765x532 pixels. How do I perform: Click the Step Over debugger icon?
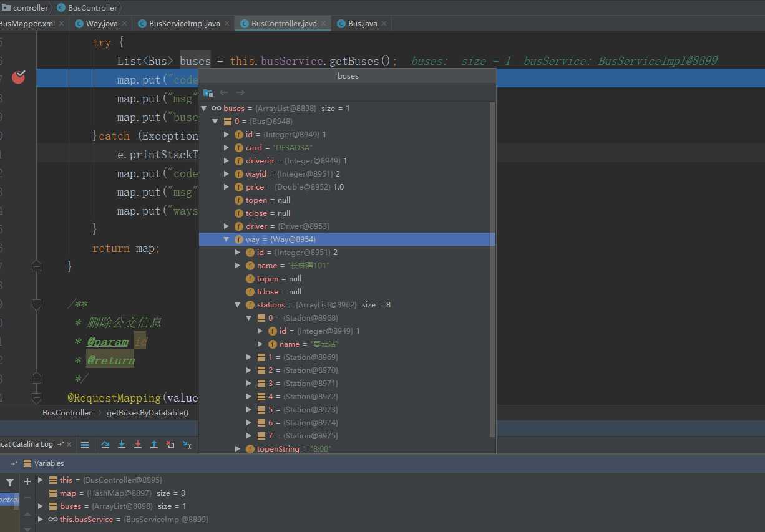coord(105,445)
